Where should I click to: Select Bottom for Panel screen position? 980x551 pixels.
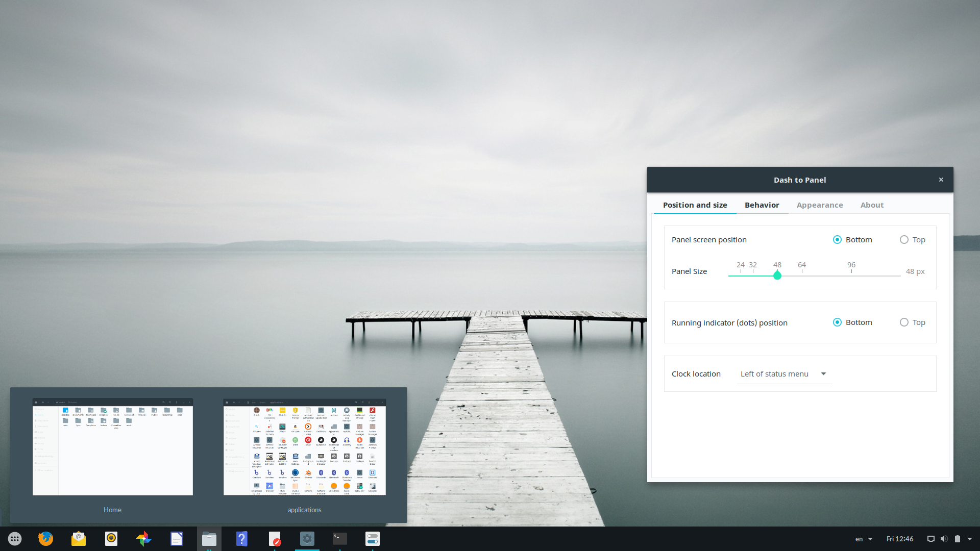click(837, 239)
